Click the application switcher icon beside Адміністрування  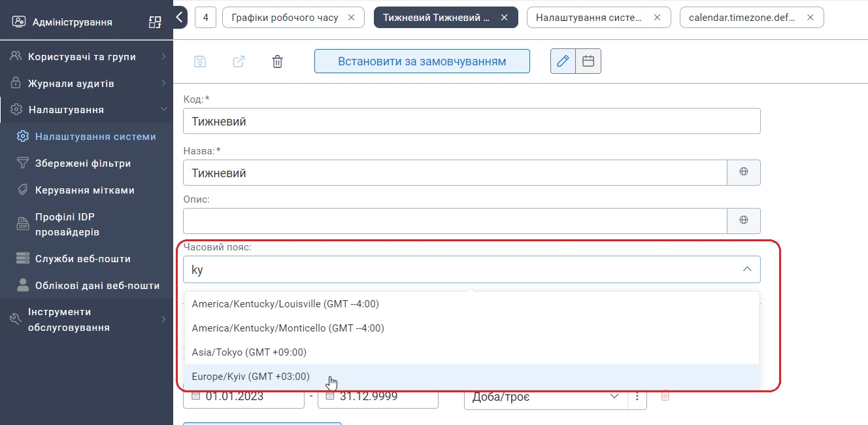click(x=155, y=22)
